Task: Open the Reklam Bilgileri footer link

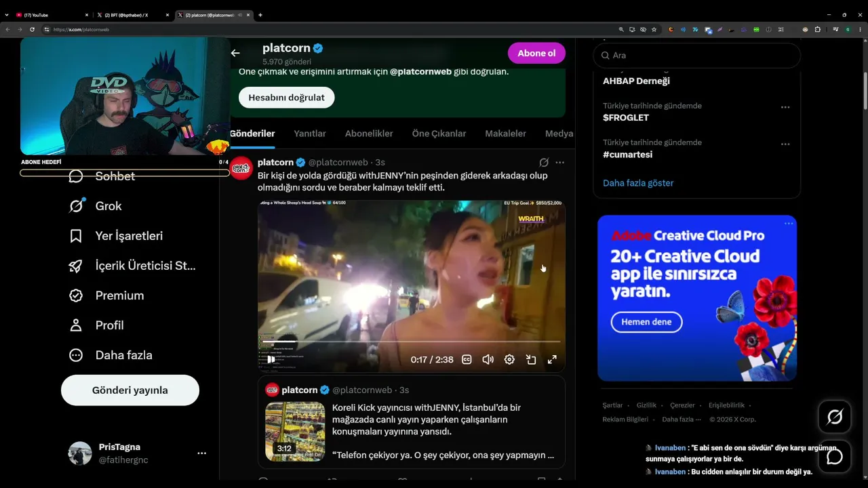Action: [625, 420]
